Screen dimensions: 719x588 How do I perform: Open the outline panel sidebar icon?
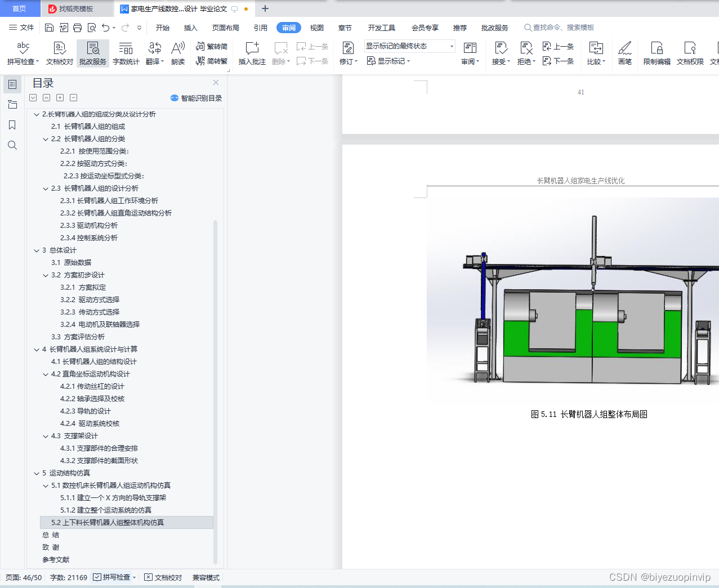click(x=12, y=84)
